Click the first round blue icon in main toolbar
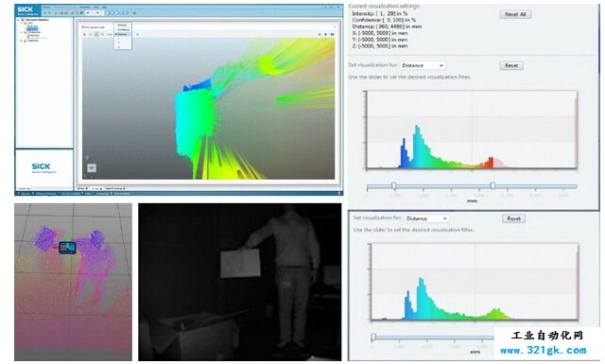605x364 pixels. pos(108,12)
